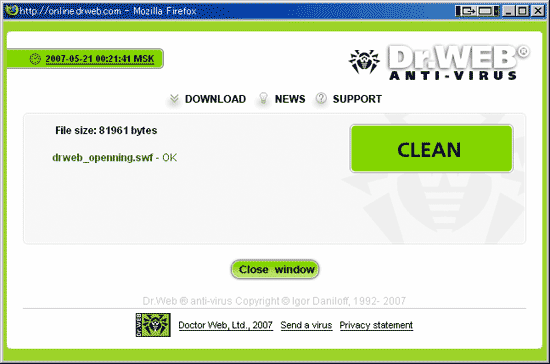
Task: Click the Close window button
Action: (x=275, y=269)
